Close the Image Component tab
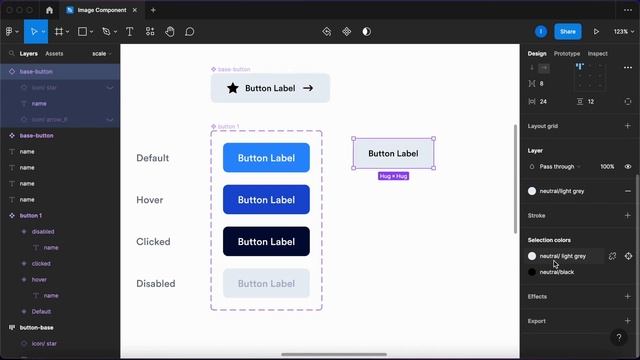The image size is (640, 360). 135,10
